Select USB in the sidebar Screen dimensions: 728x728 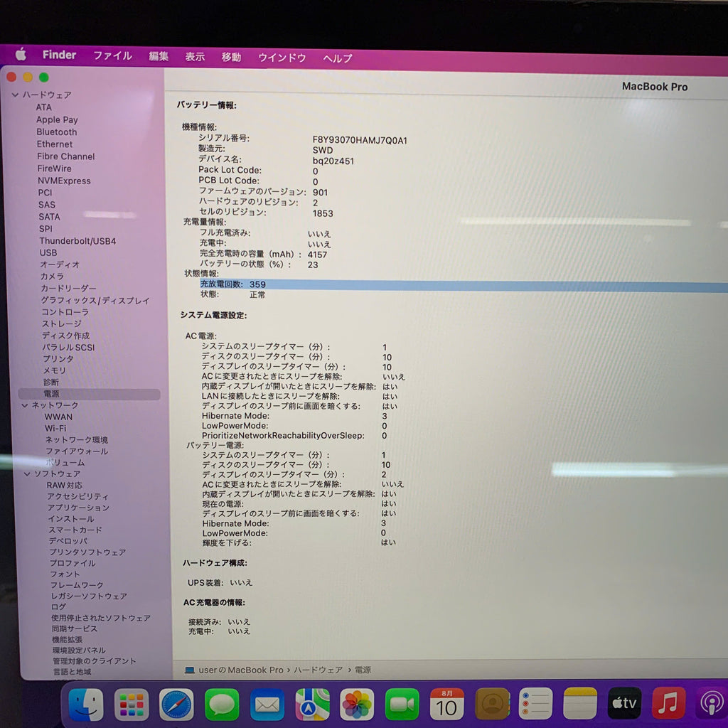[x=48, y=252]
